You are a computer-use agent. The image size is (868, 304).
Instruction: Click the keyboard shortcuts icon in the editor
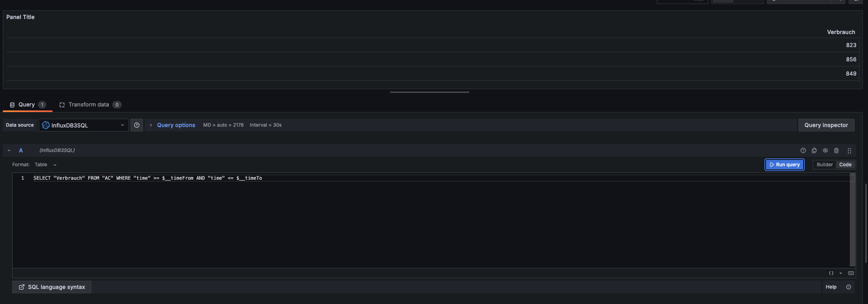[851, 273]
